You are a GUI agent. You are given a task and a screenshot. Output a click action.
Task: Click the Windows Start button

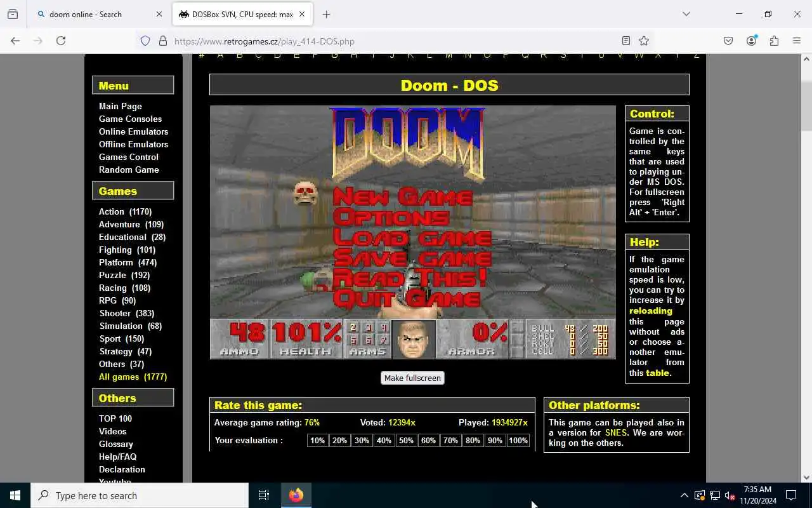tap(15, 495)
